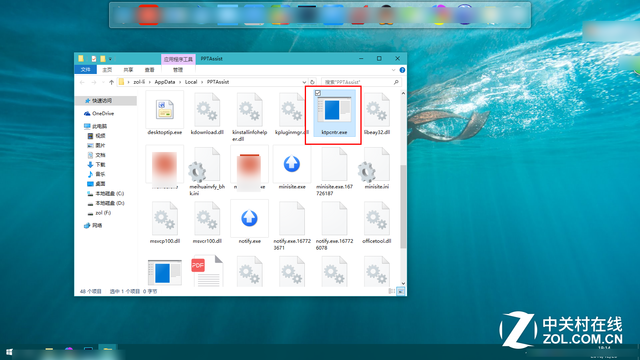The height and width of the screenshot is (360, 640).
Task: Expand the address bar history dropdown
Action: [x=304, y=82]
